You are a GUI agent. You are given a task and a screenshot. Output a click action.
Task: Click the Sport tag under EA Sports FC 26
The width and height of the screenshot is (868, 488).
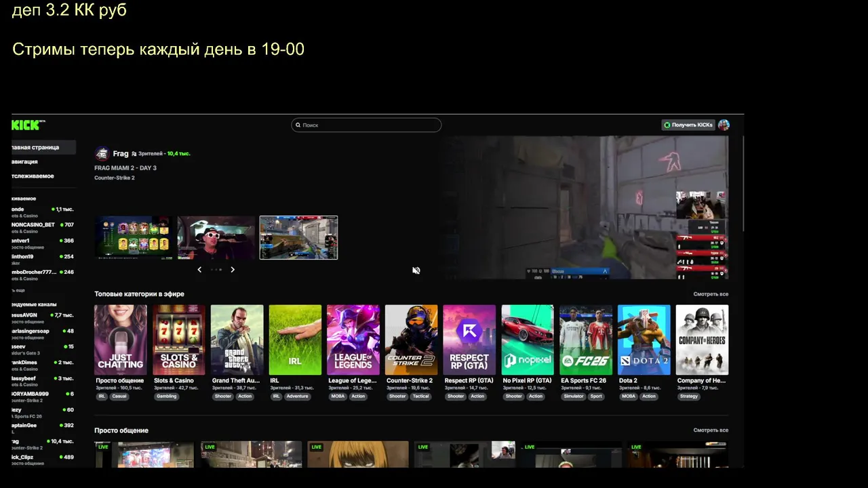coord(596,396)
